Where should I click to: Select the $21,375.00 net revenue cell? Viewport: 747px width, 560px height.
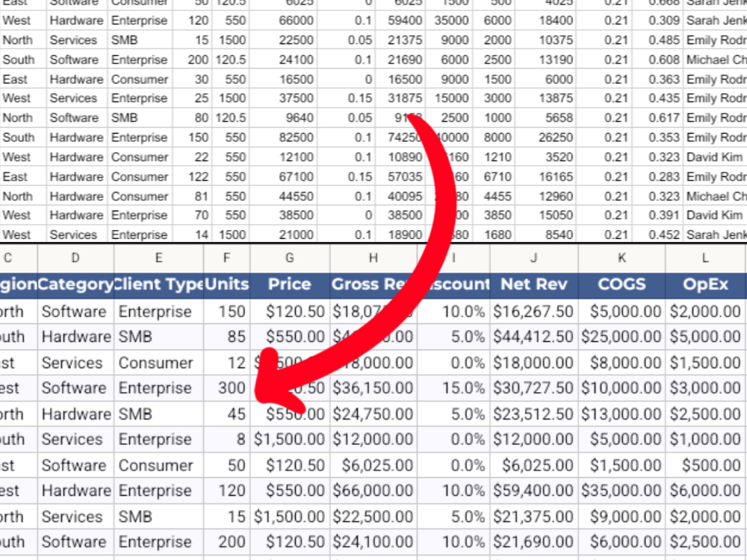tap(533, 517)
